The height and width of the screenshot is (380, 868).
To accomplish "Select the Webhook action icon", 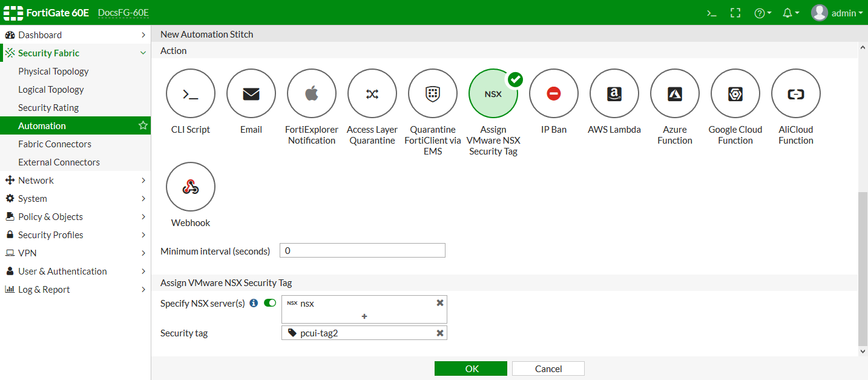I will (x=191, y=187).
